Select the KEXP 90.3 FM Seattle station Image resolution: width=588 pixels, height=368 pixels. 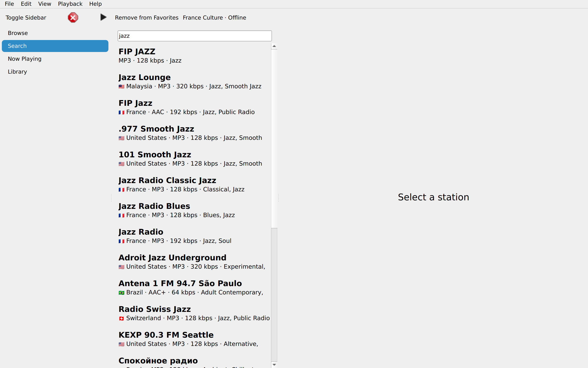(194, 339)
